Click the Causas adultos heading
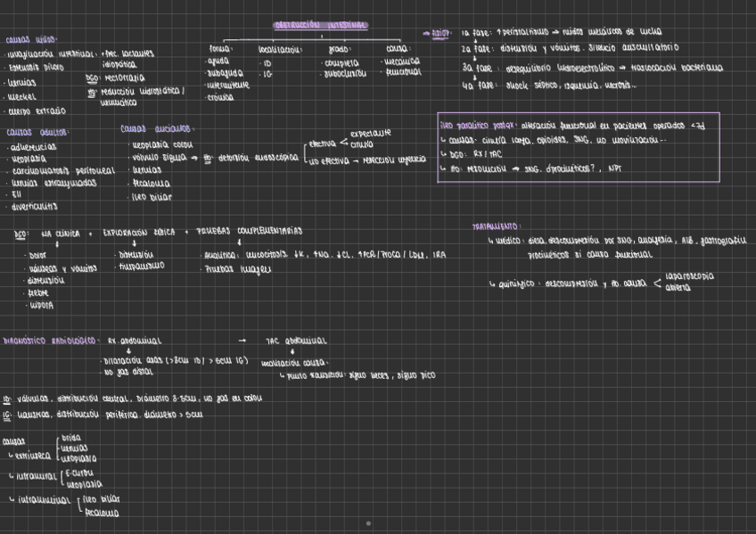The width and height of the screenshot is (756, 534). coord(37,131)
